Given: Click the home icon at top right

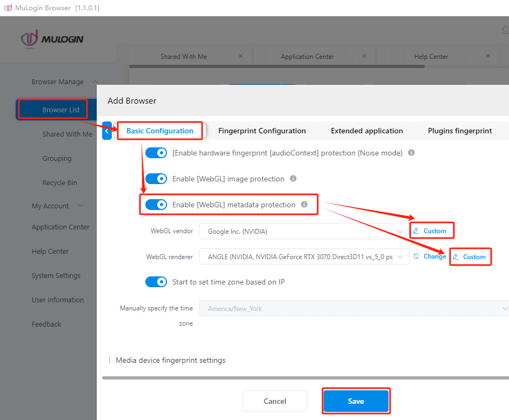Looking at the screenshot, I should click(x=505, y=30).
